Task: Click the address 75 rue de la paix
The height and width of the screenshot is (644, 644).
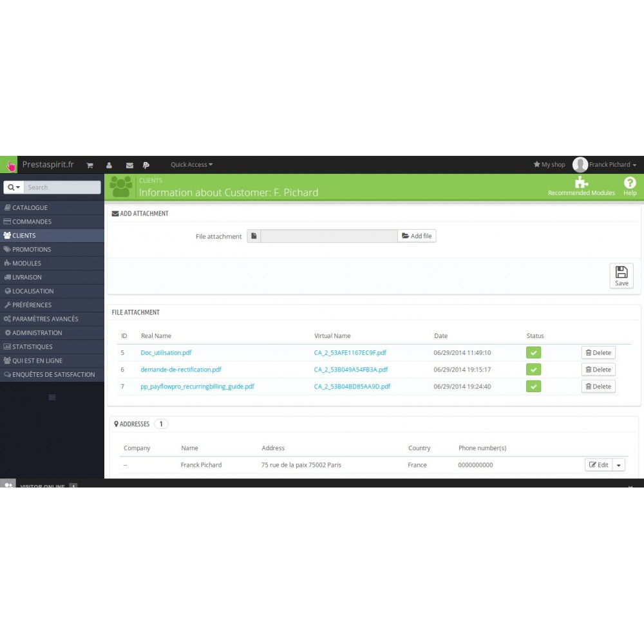Action: (301, 465)
